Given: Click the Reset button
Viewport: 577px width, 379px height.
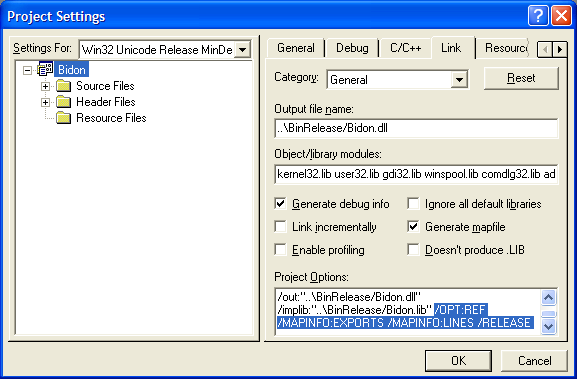Looking at the screenshot, I should [521, 78].
